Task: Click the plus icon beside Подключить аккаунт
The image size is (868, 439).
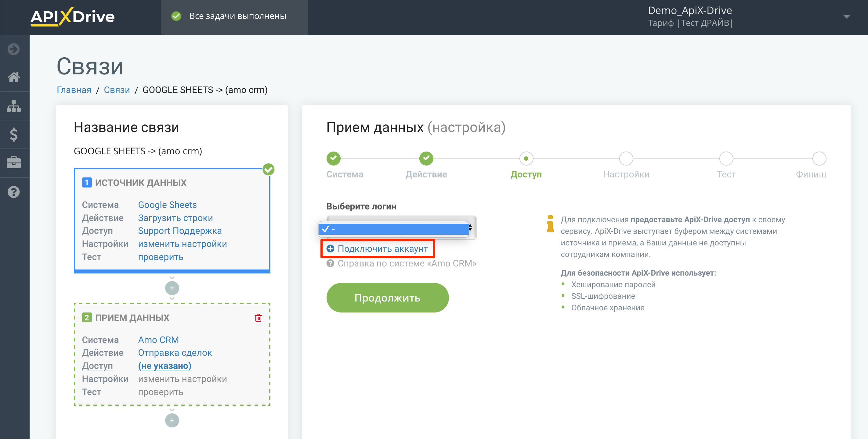Action: click(x=330, y=248)
